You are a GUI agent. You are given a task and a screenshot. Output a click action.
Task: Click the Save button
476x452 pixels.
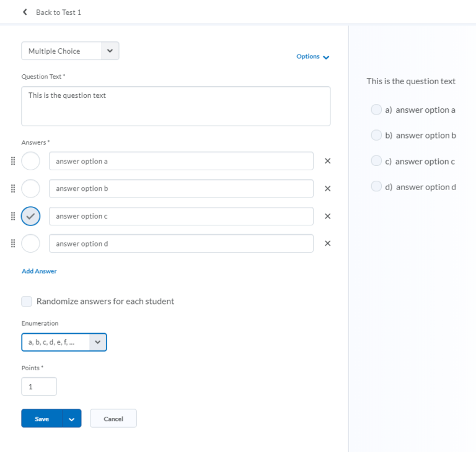[42, 419]
